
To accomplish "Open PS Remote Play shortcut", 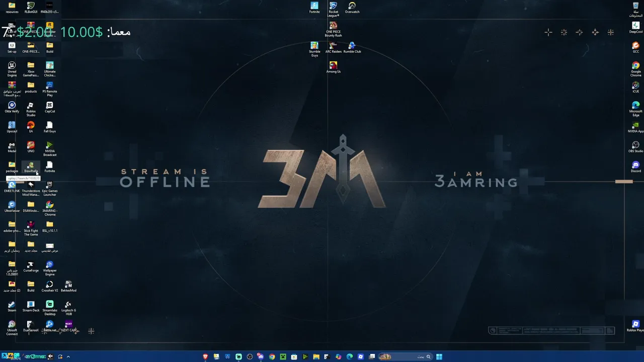I will click(50, 89).
